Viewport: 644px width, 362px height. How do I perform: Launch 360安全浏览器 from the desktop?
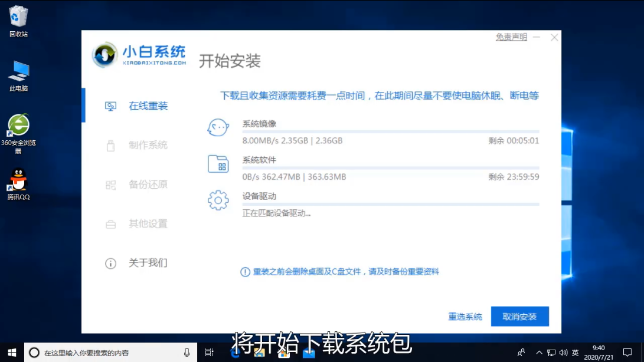tap(18, 126)
